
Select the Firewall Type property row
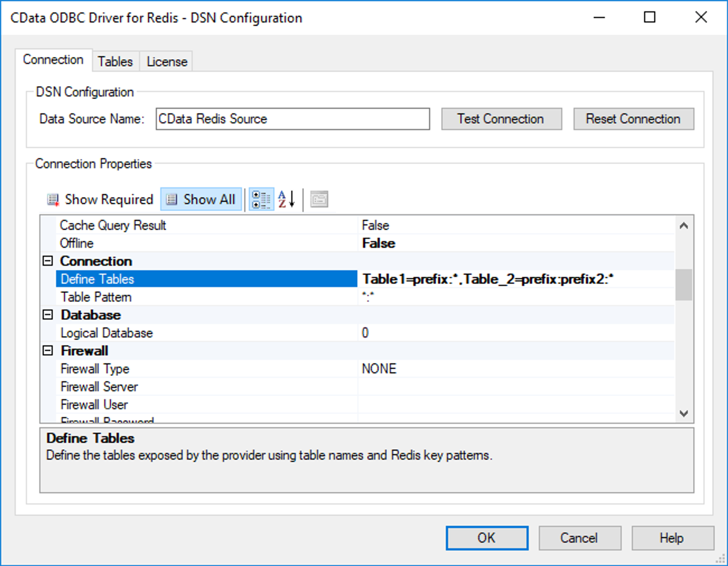[95, 368]
